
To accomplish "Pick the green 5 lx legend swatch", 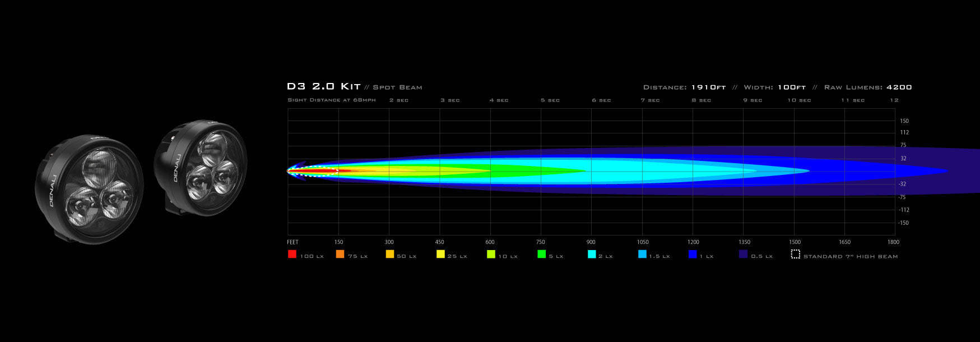I will [x=541, y=254].
